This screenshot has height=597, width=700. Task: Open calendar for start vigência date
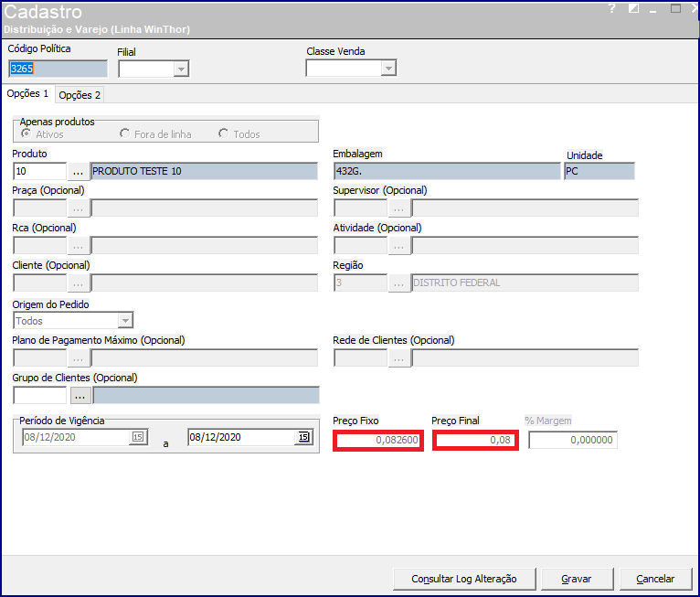(x=138, y=437)
